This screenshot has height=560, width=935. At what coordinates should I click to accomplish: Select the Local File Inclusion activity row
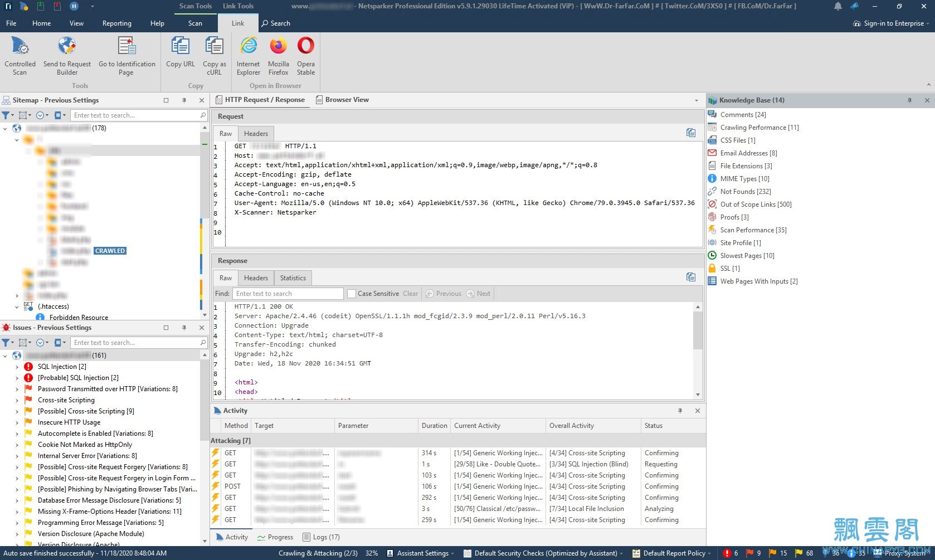click(457, 509)
